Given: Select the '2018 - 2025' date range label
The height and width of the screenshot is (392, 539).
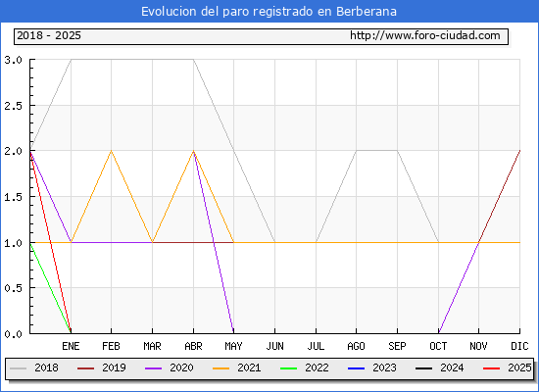Looking at the screenshot, I should (x=49, y=35).
